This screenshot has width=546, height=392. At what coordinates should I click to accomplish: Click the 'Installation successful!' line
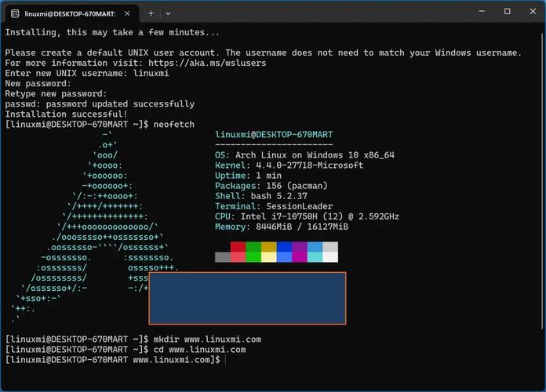(x=66, y=114)
